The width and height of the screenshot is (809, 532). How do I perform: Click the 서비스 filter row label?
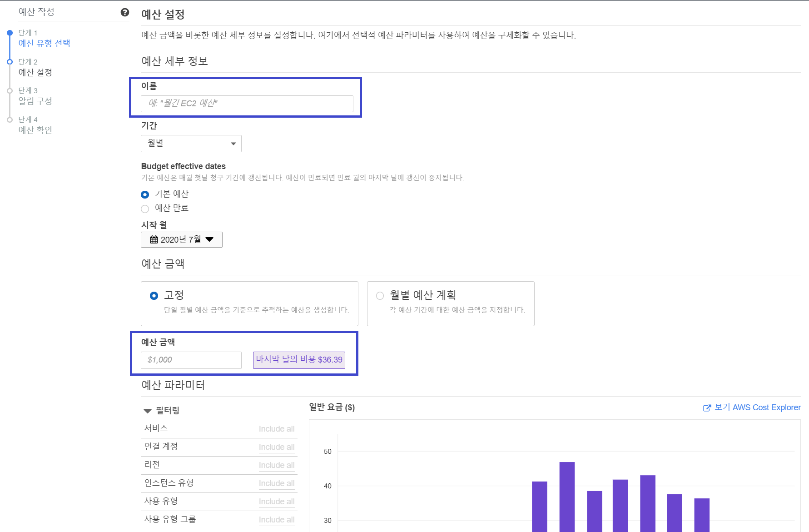(156, 428)
